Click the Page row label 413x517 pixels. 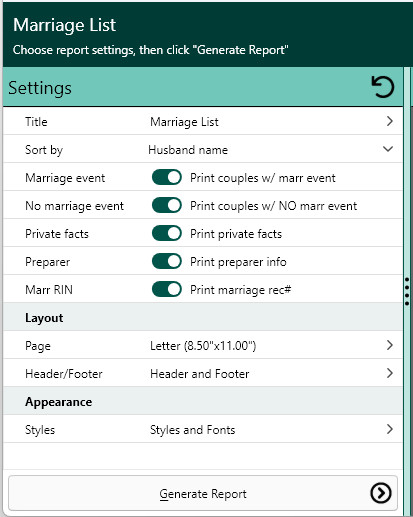(38, 346)
